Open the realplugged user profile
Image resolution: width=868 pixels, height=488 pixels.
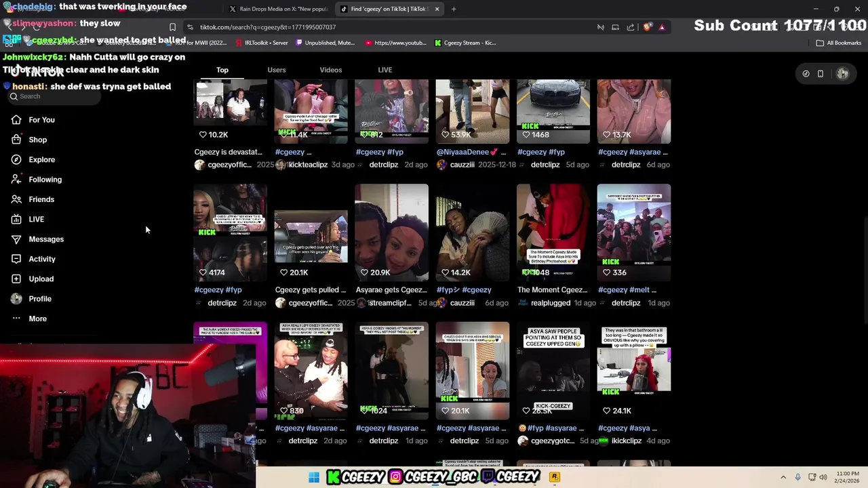[x=551, y=303]
